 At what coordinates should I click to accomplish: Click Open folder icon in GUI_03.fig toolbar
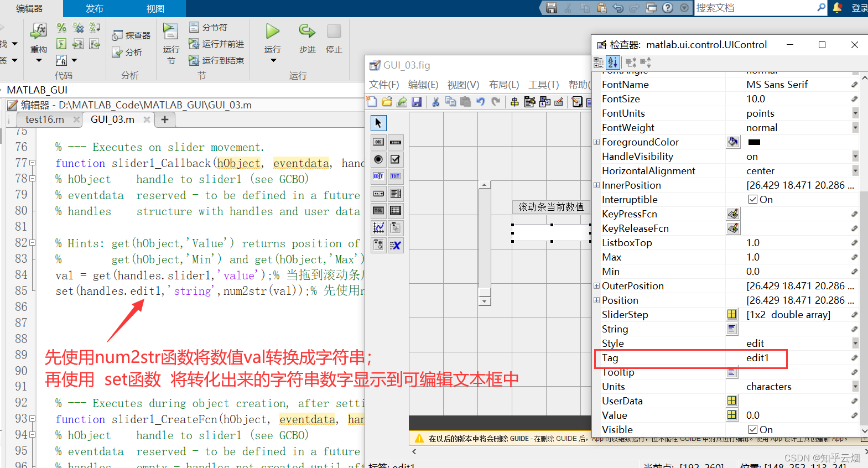click(387, 102)
